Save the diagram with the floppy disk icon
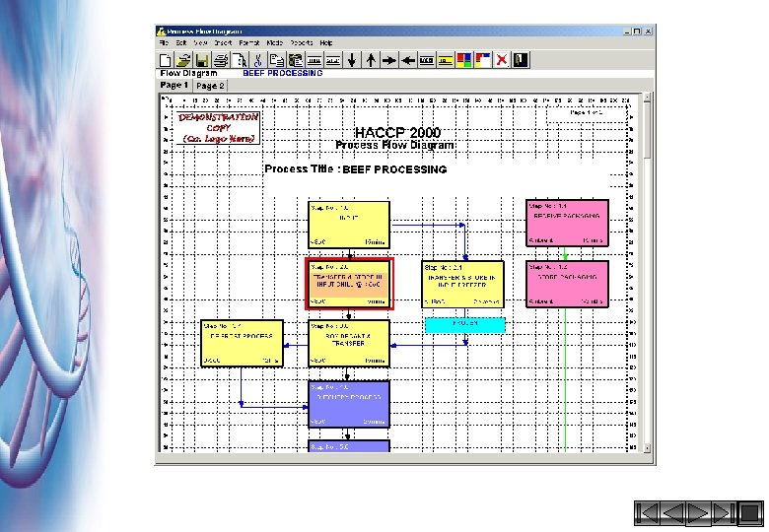Image resolution: width=769 pixels, height=532 pixels. (x=202, y=60)
